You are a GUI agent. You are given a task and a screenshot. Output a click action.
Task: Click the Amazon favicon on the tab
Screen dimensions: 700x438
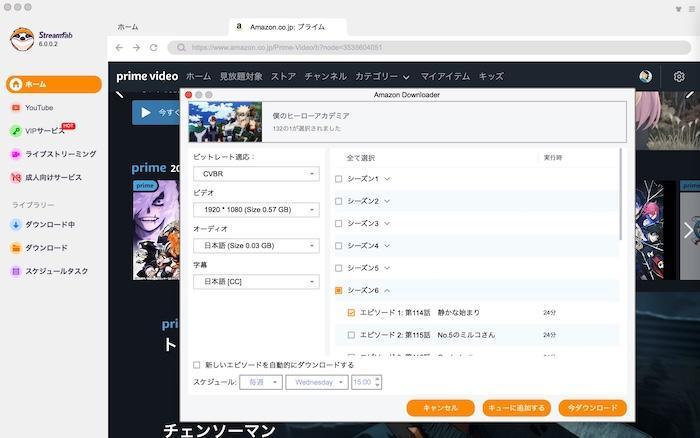239,26
